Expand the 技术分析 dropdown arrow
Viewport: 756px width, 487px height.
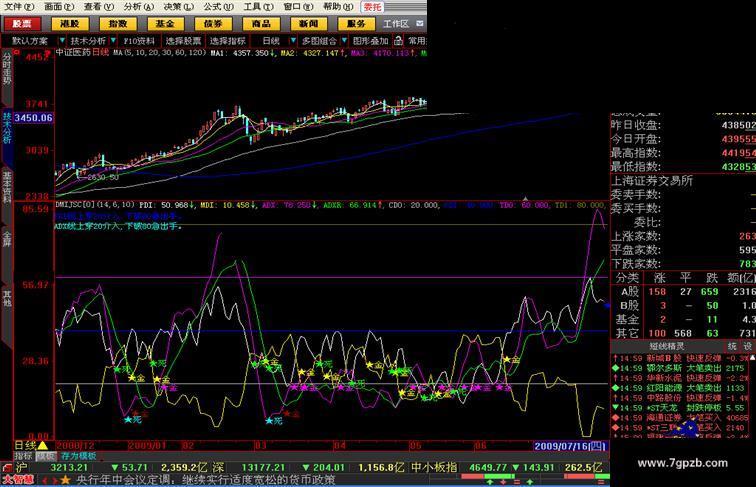click(113, 41)
